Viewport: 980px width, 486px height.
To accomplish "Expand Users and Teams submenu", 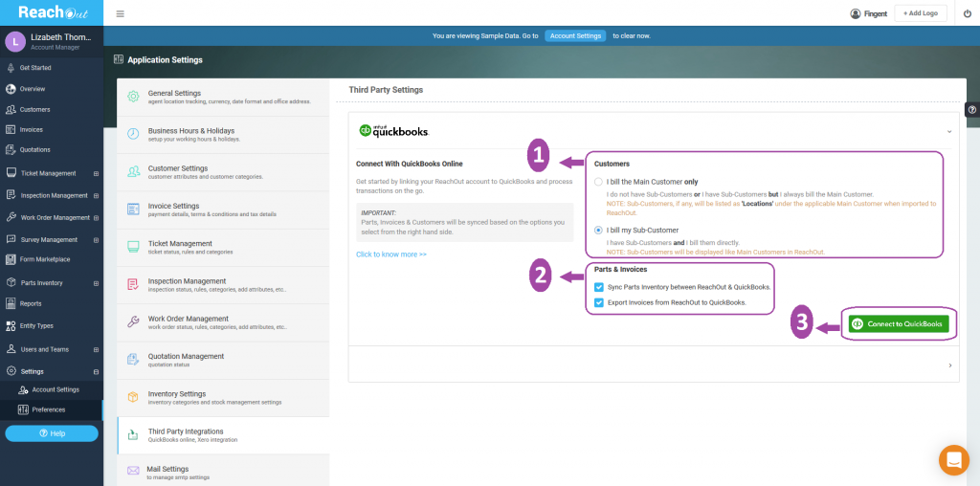I will point(96,350).
